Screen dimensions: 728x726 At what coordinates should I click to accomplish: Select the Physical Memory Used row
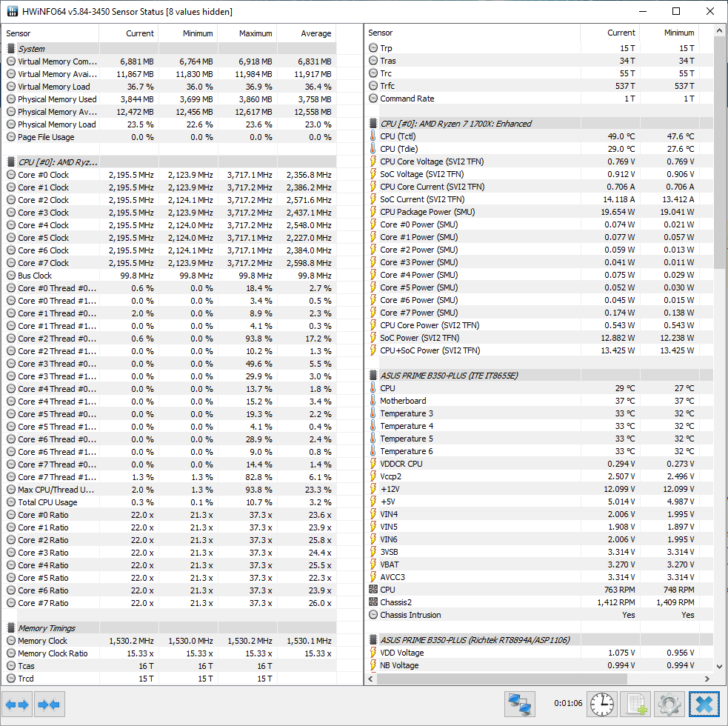(169, 99)
